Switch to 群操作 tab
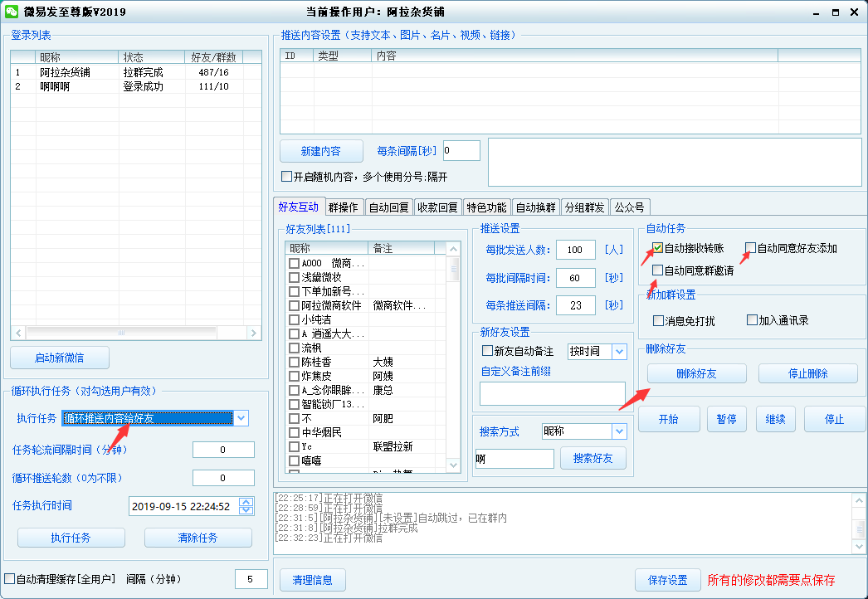 pos(344,207)
